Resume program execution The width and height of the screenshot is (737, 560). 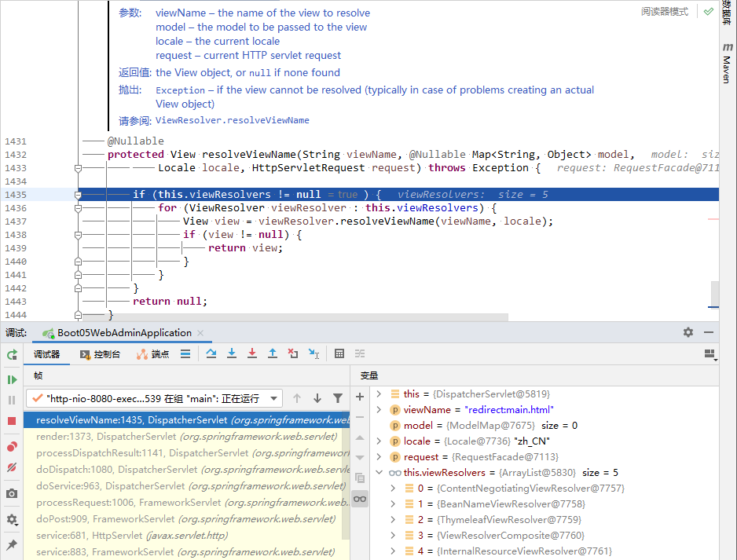[13, 379]
